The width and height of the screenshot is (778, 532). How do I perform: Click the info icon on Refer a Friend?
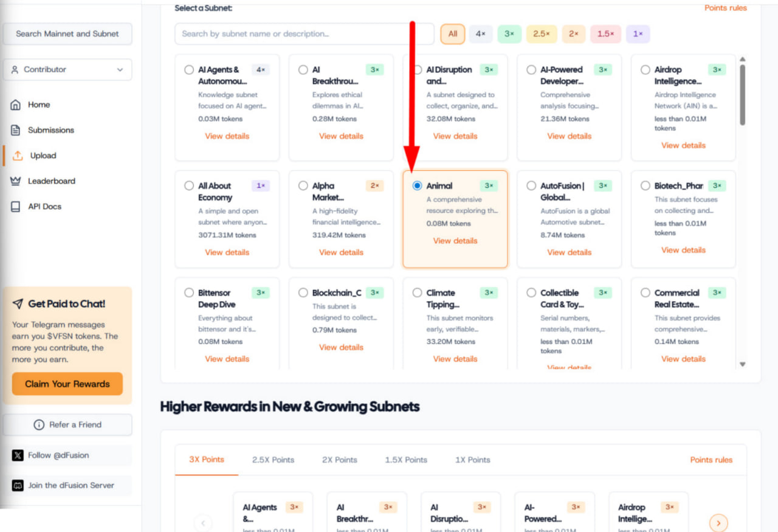pyautogui.click(x=39, y=425)
